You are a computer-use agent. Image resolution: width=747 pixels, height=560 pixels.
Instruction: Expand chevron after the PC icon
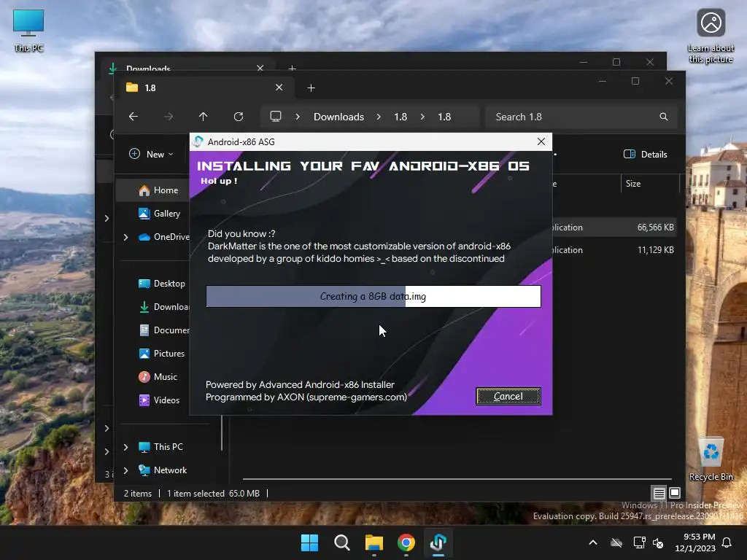pos(298,117)
